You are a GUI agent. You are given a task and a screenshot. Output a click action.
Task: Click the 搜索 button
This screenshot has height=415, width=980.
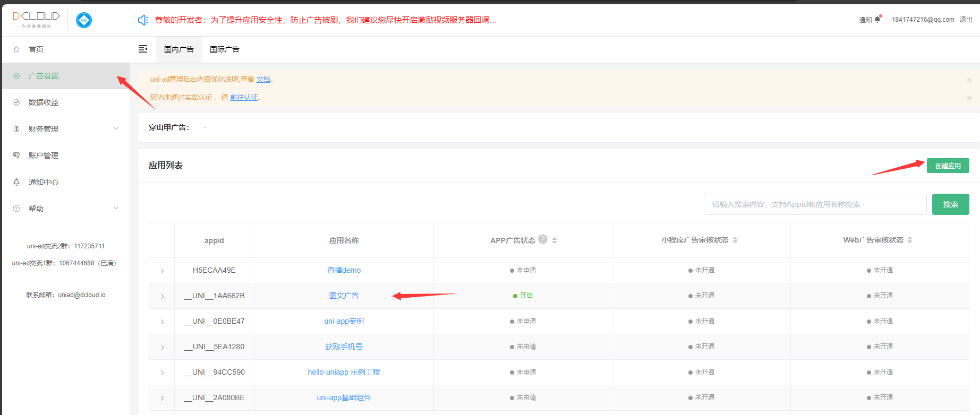click(x=951, y=204)
